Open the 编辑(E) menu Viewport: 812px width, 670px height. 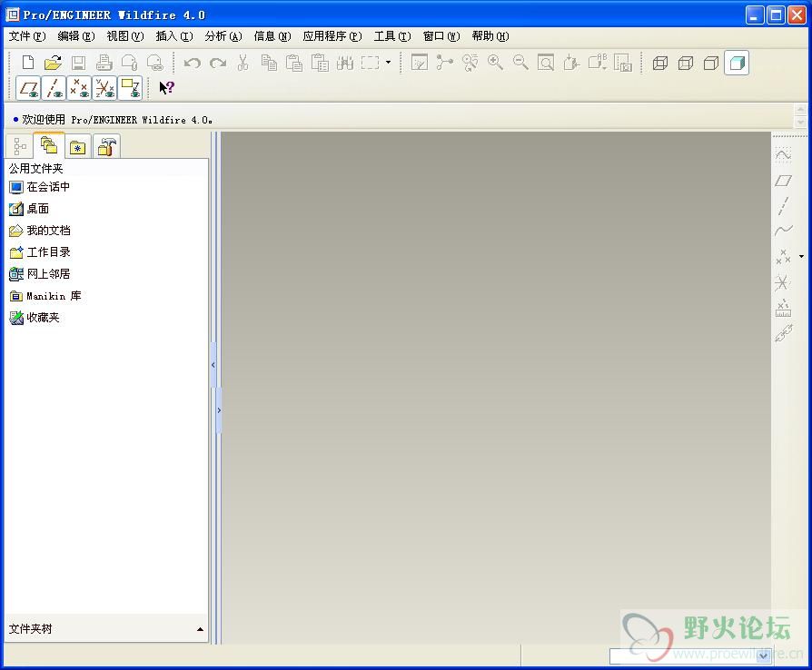click(x=76, y=36)
